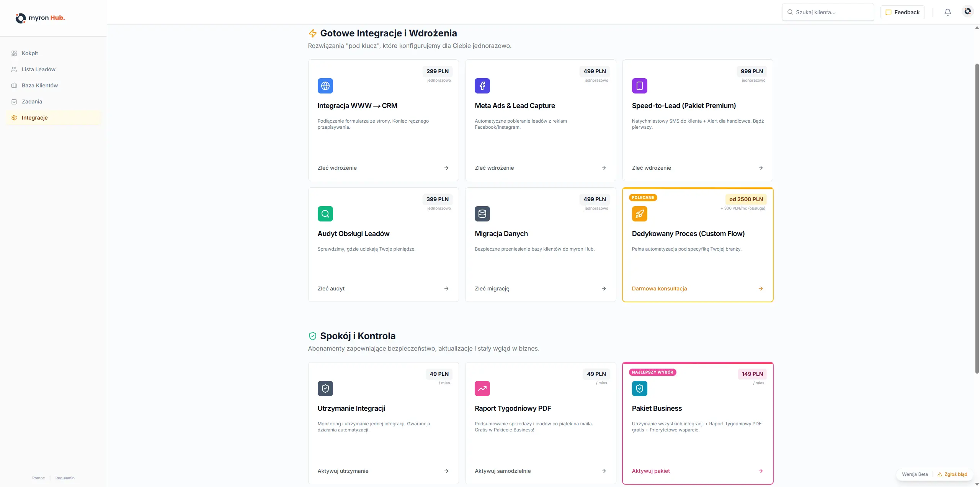
Task: Click the Zgłoś błąd link
Action: click(x=955, y=474)
